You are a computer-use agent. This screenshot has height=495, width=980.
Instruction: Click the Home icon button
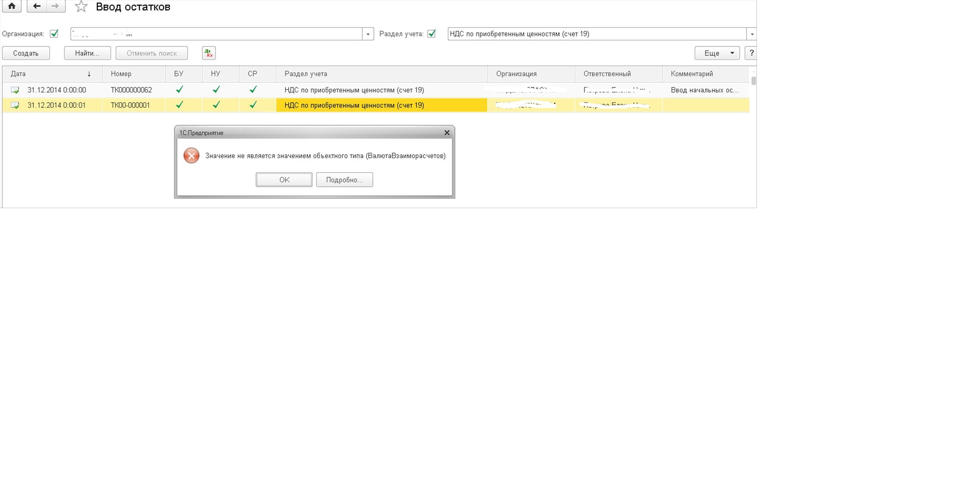[12, 6]
